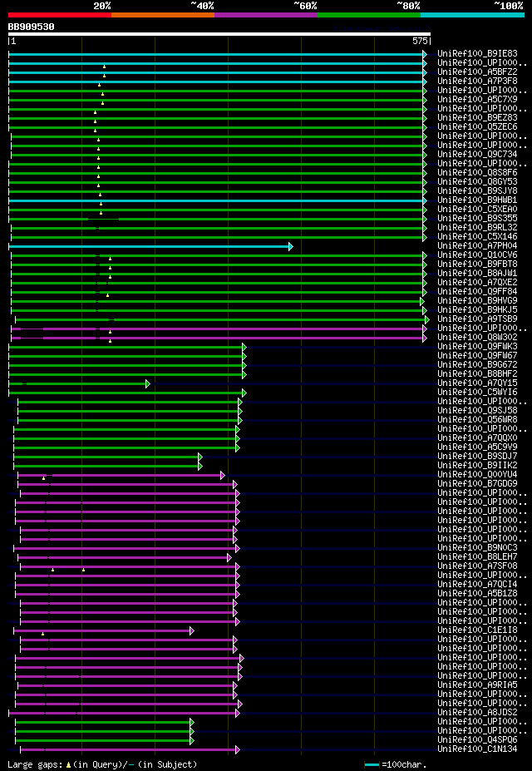Click the purple alignment bar for C1E1I8
Screen dimensions: 532x771
point(104,630)
